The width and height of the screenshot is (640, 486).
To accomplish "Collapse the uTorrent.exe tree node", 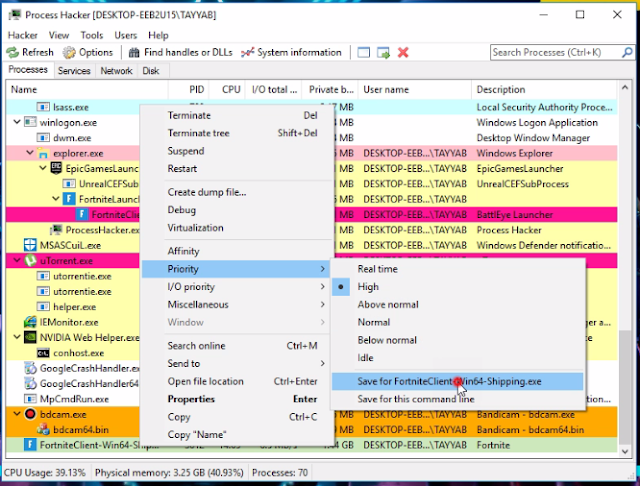I will [x=17, y=260].
